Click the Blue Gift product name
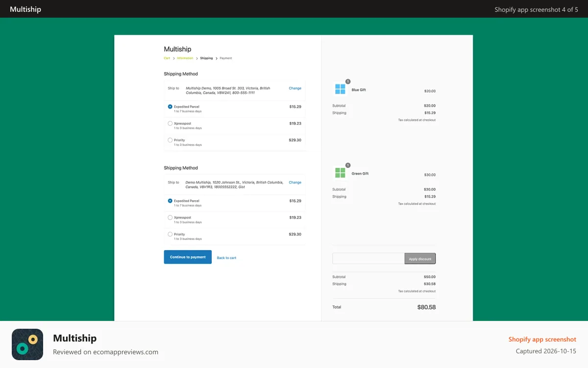 tap(359, 90)
